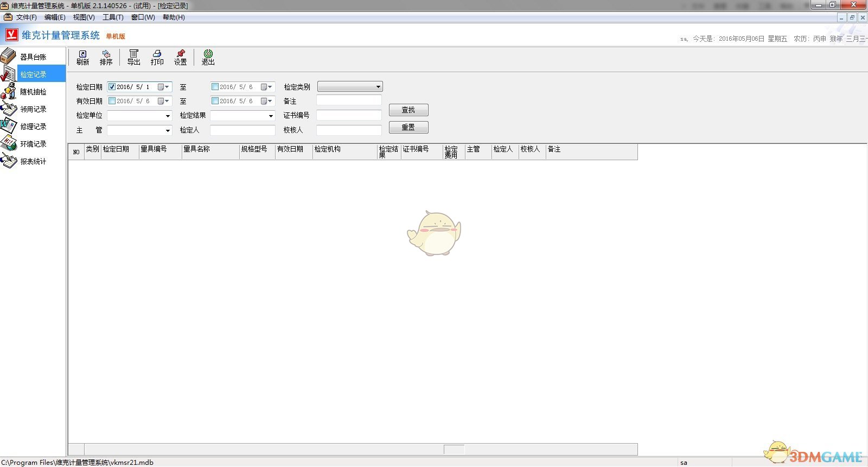868x467 pixels.
Task: Click the 校核人 column header
Action: (x=533, y=152)
